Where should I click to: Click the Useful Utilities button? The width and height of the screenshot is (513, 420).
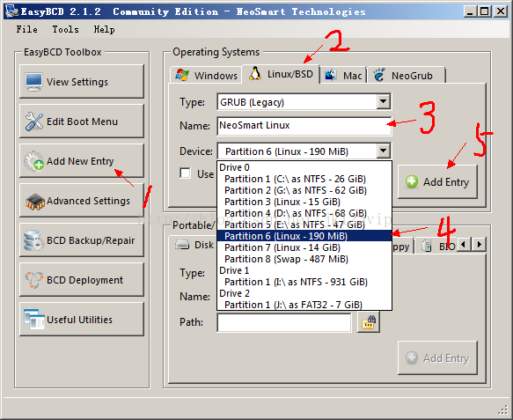[82, 319]
